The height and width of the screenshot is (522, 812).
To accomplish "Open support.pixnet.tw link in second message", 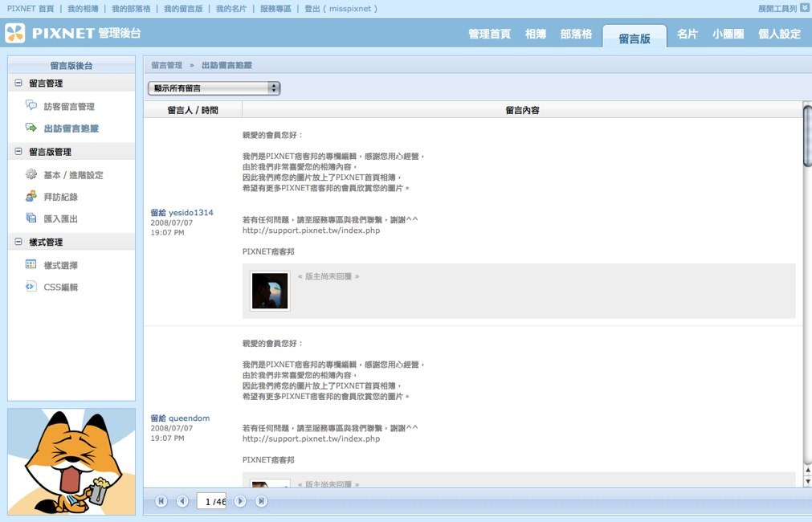I will point(312,438).
